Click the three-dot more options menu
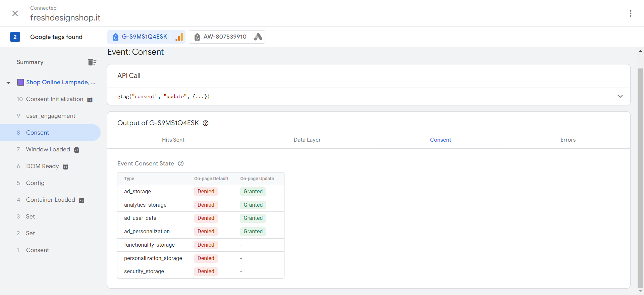644x295 pixels. tap(630, 13)
